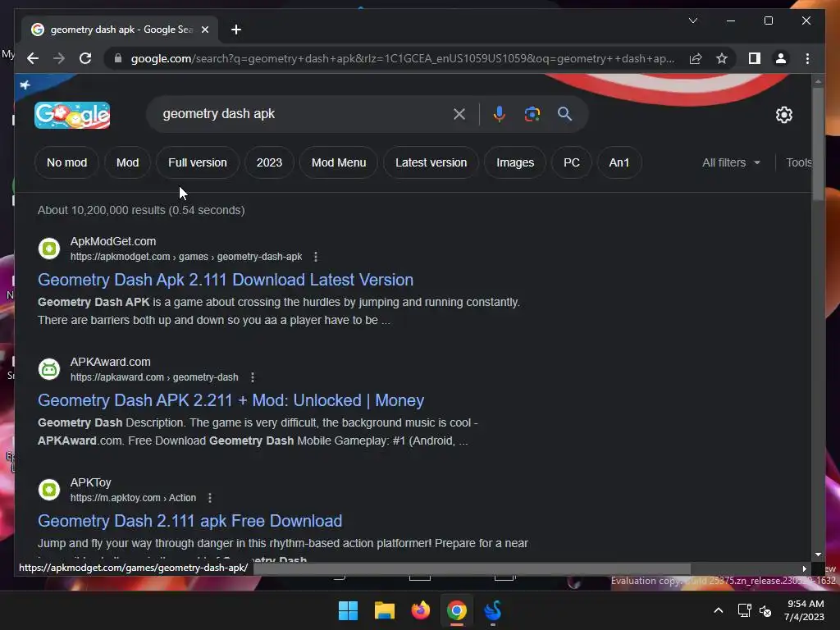Click the muted volume tray icon
Viewport: 840px width, 630px height.
click(765, 610)
